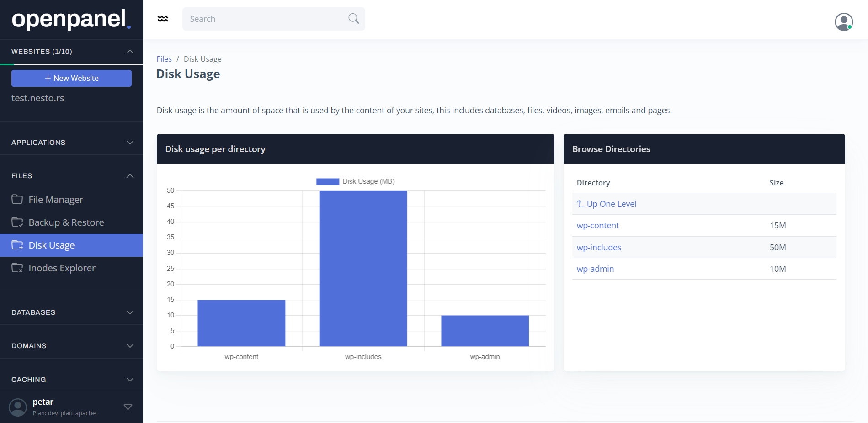This screenshot has width=868, height=423.
Task: Open the user account avatar icon
Action: (843, 21)
